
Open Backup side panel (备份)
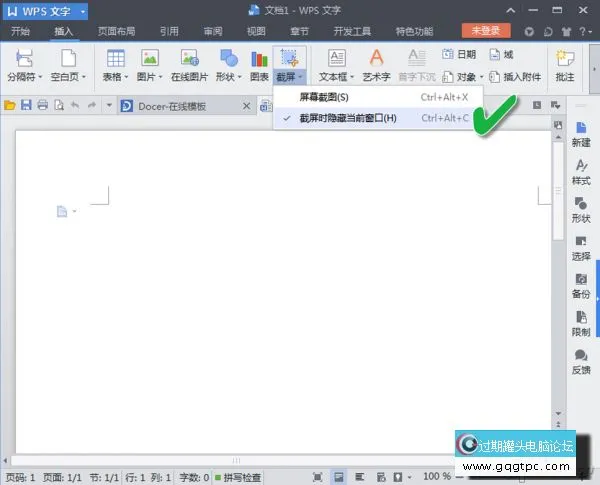pos(581,286)
